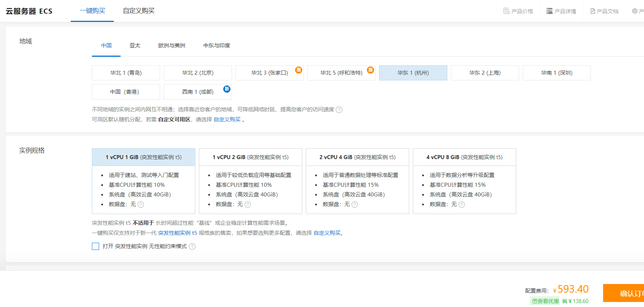The image size is (644, 307).
Task: Choose region 华北 2 (北京)
Action: pos(198,73)
